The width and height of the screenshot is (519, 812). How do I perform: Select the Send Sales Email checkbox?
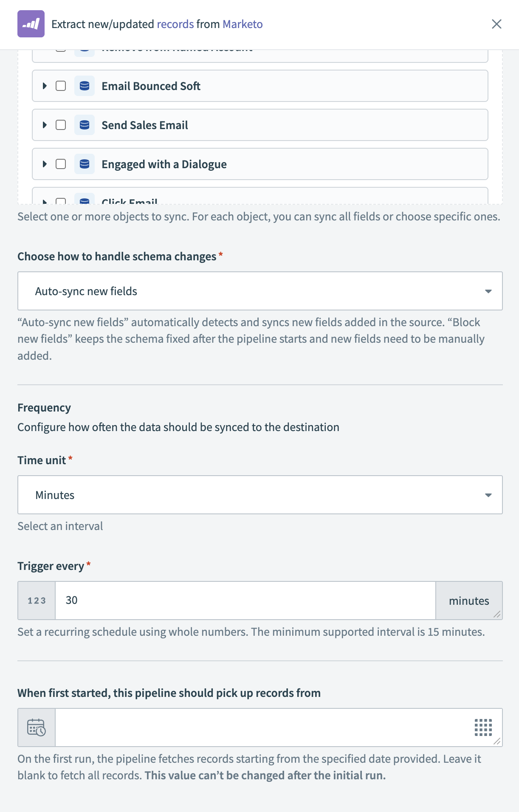point(61,125)
